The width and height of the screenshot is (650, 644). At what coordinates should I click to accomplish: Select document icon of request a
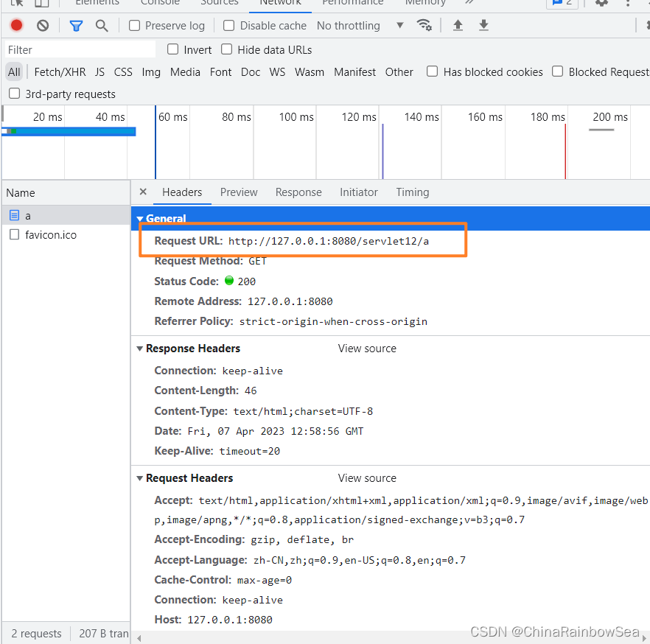[15, 215]
